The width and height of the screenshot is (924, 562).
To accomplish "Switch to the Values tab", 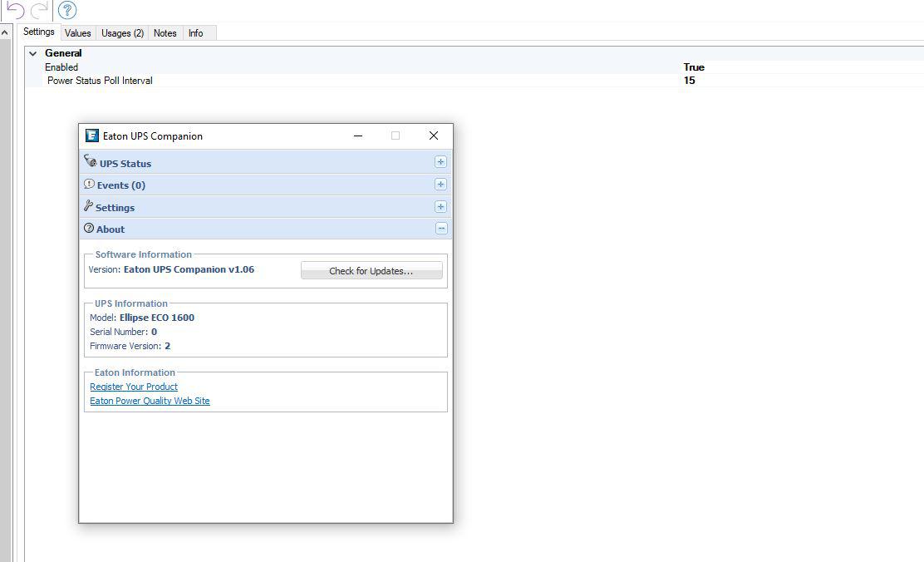I will coord(77,33).
